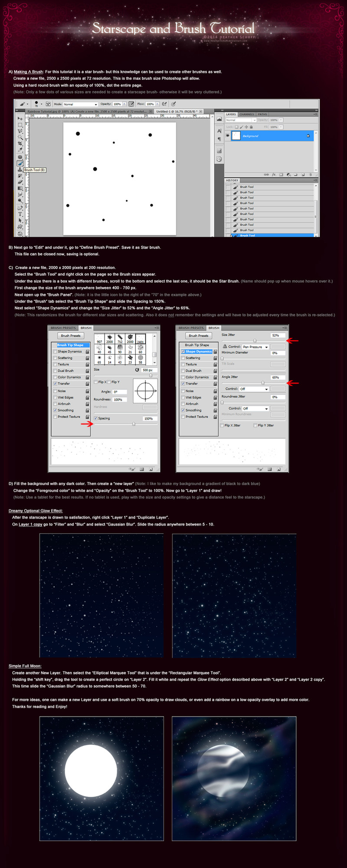
Task: Open the Layers blend mode dropdown
Action: (241, 120)
